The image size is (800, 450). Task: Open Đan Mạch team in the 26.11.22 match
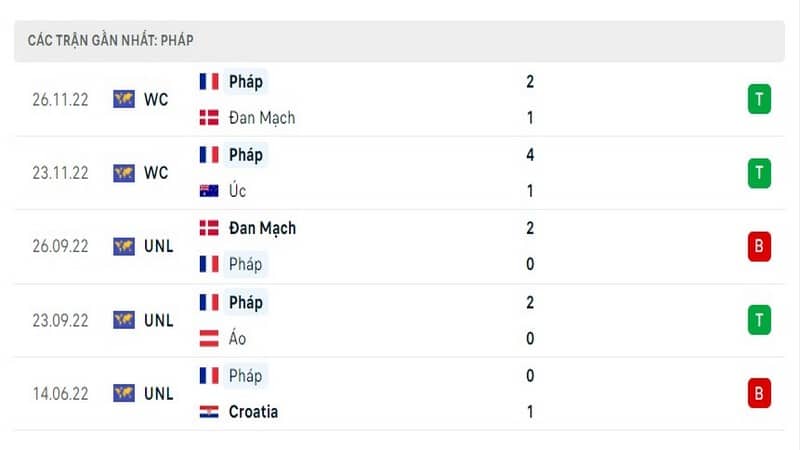(262, 118)
